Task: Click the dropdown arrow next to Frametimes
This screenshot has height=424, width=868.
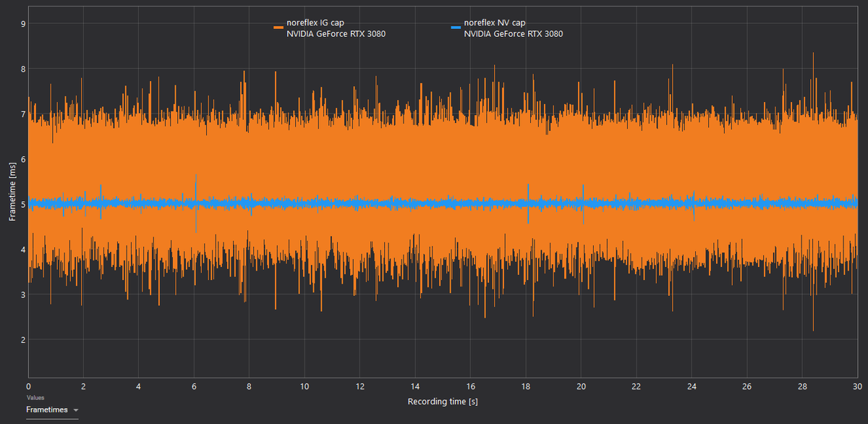Action: pyautogui.click(x=76, y=410)
